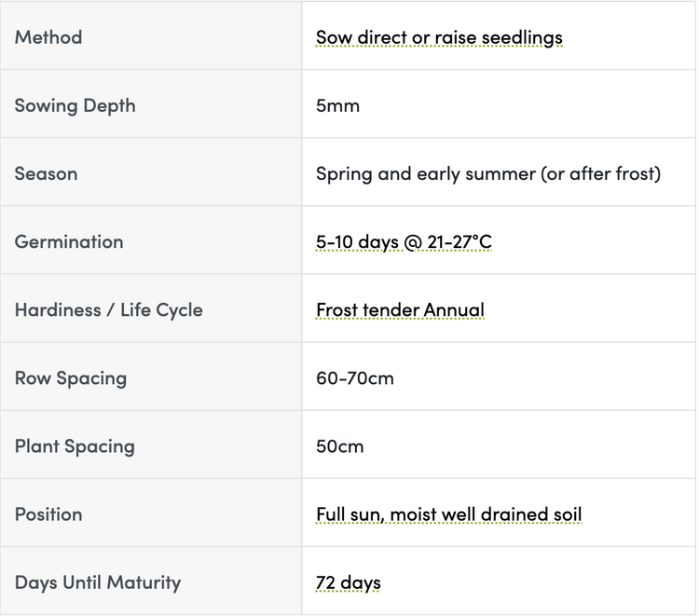Viewport: 699px width, 616px height.
Task: Click the 'Germination' row label
Action: tap(69, 242)
